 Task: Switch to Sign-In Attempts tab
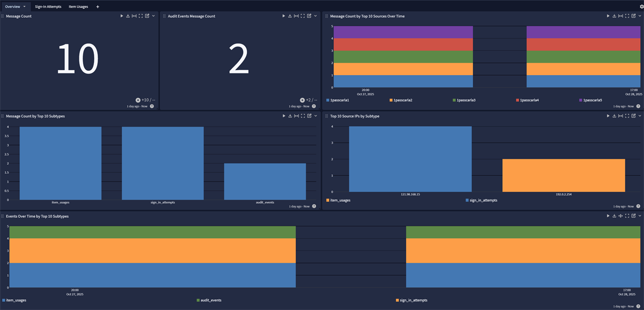coord(48,6)
